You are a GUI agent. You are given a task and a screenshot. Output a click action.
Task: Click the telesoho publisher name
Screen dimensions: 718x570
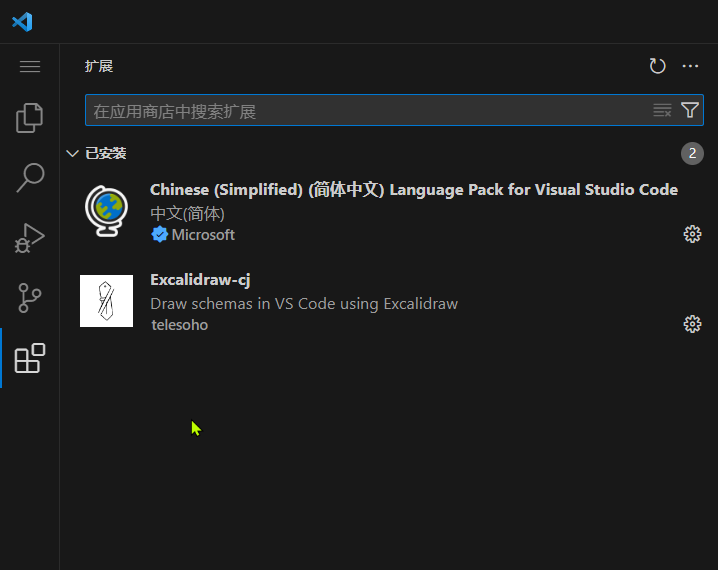pyautogui.click(x=180, y=325)
